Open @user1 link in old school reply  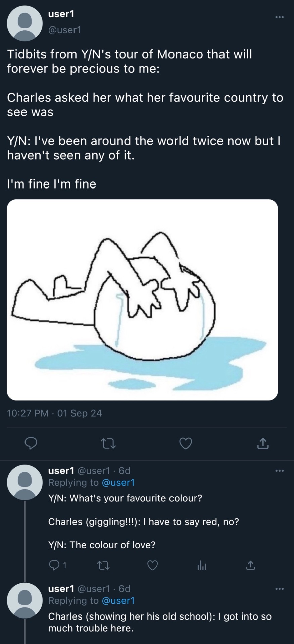118,600
